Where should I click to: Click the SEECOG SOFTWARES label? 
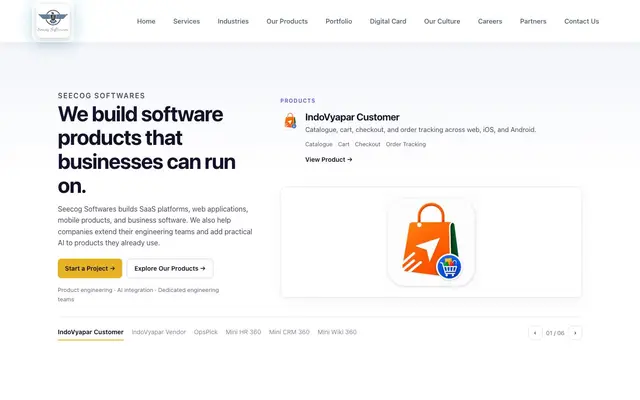[101, 96]
